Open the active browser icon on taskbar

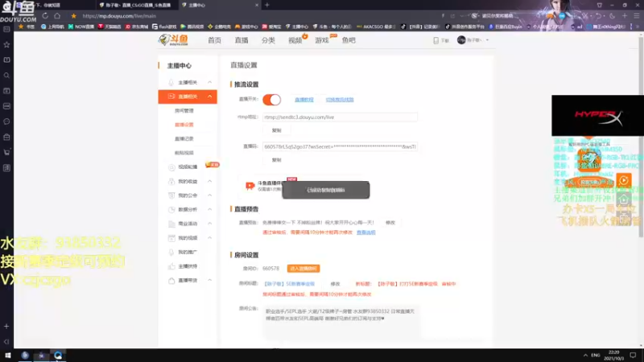click(58, 355)
